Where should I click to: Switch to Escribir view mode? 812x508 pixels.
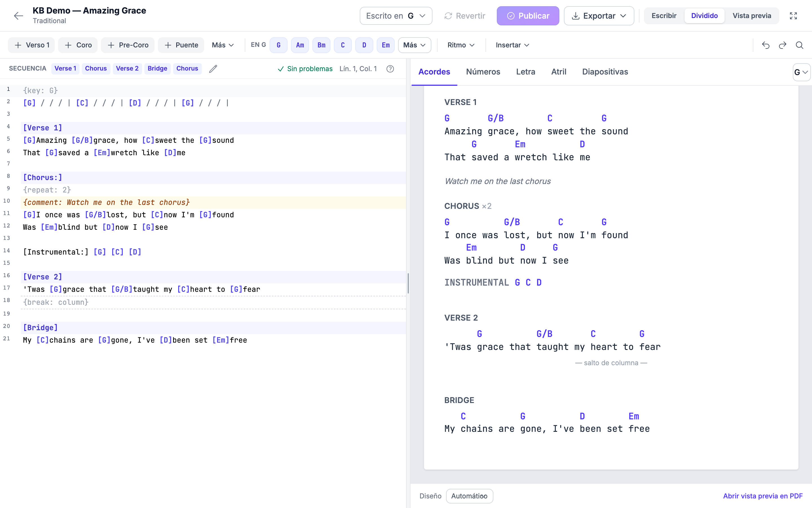point(664,16)
